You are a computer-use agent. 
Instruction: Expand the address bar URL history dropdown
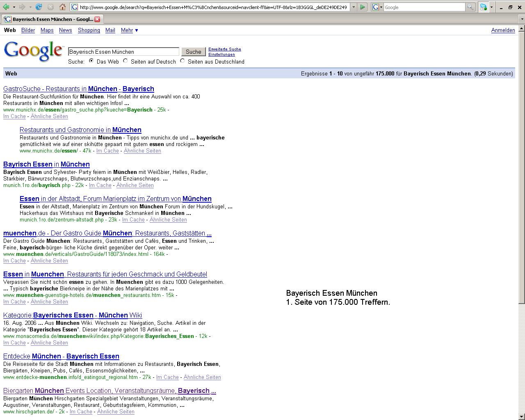tap(353, 7)
